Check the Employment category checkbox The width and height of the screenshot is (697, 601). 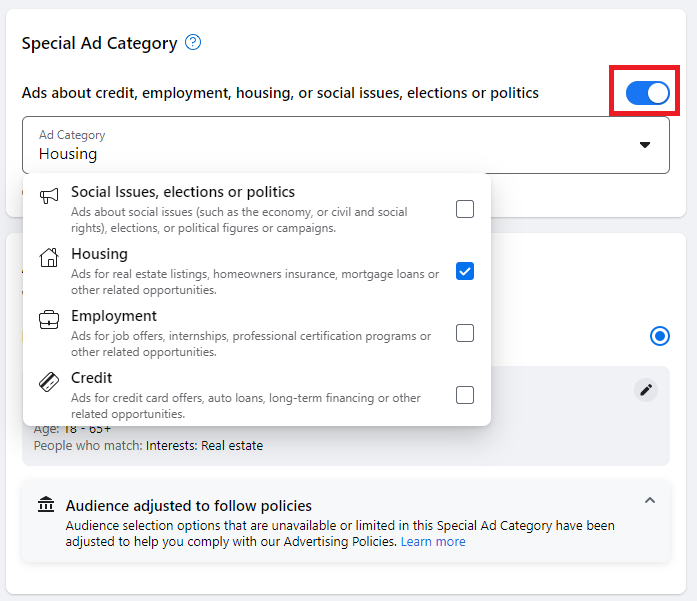pyautogui.click(x=465, y=333)
